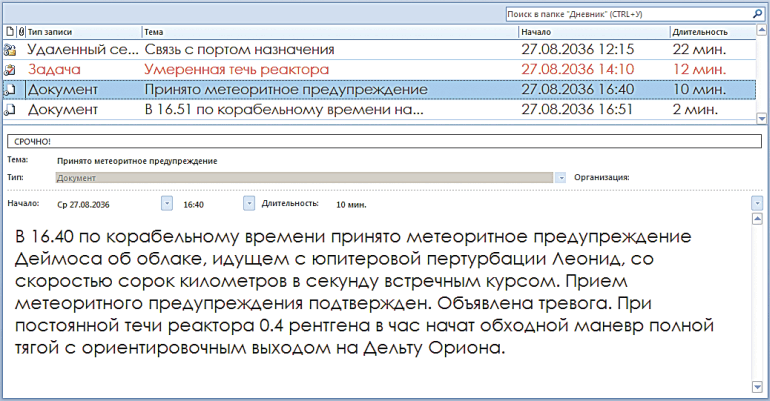The width and height of the screenshot is (770, 401).
Task: Click the icon of the 16:40 Документ entry
Action: [x=10, y=89]
